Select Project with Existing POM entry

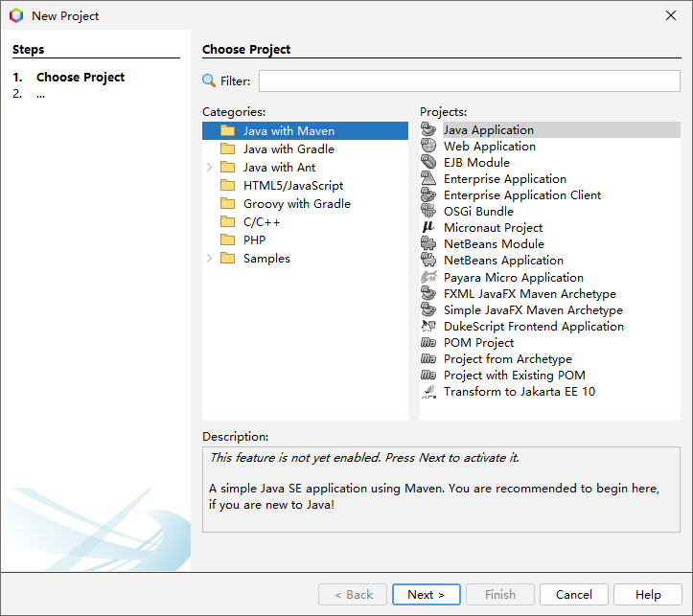pos(515,376)
